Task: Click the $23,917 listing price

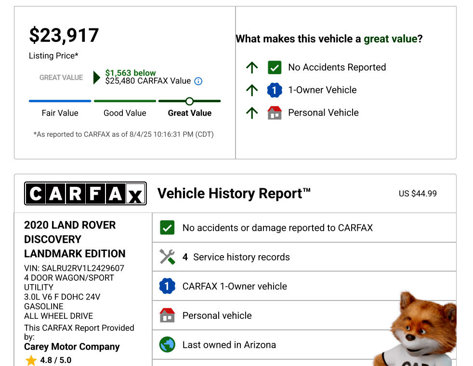Action: click(64, 35)
